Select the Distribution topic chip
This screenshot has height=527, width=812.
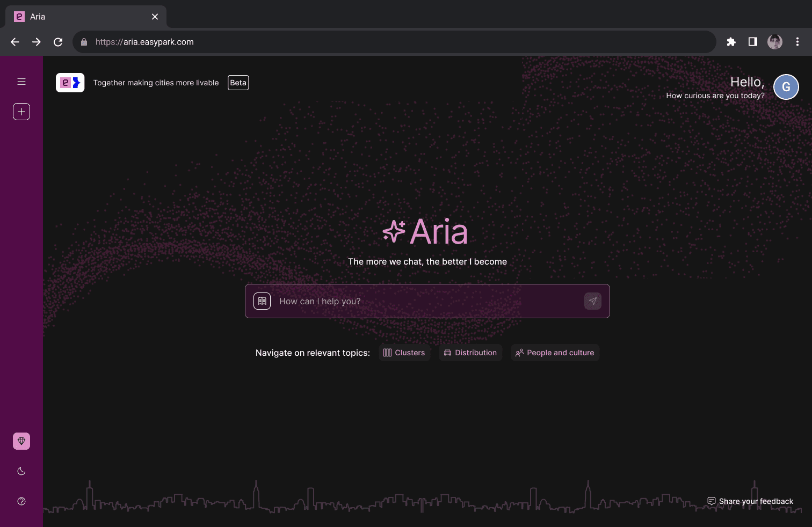(470, 353)
